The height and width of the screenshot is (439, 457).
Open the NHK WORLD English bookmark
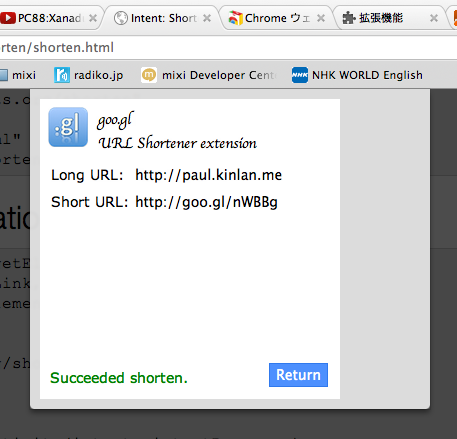coord(357,75)
